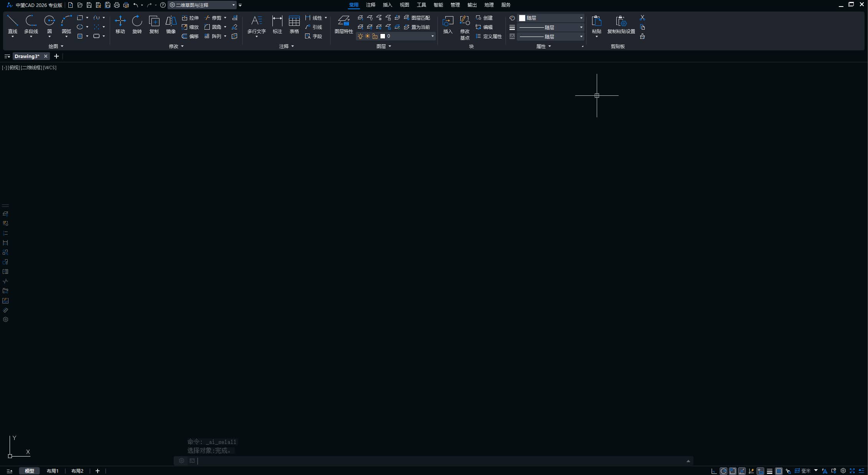
Task: Click the print icon in quick access toolbar
Action: tap(117, 5)
